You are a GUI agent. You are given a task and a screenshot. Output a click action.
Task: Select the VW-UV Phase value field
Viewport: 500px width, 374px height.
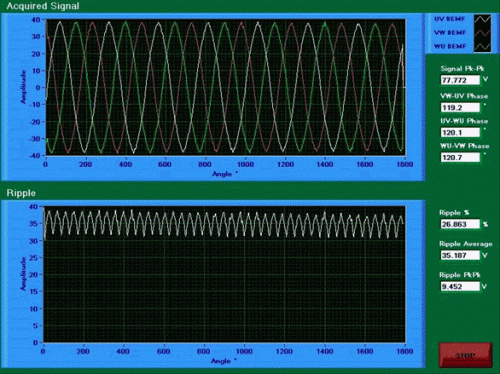[x=460, y=108]
